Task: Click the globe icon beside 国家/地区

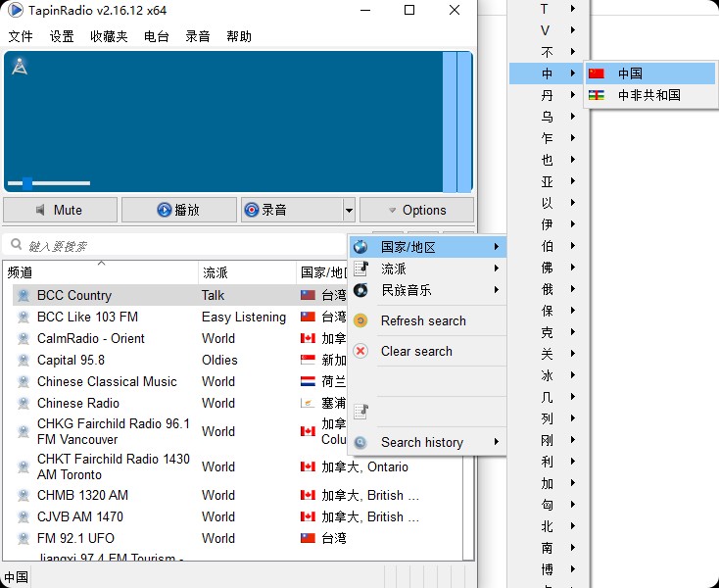Action: tap(360, 247)
